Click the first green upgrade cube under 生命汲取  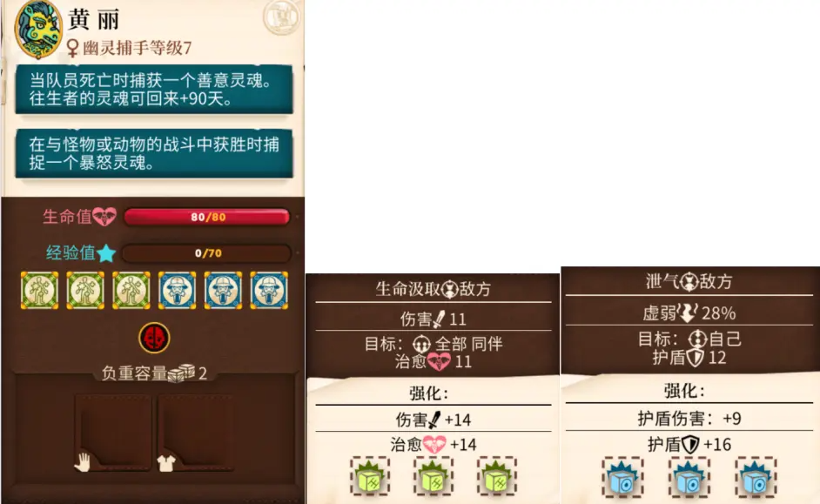click(370, 476)
